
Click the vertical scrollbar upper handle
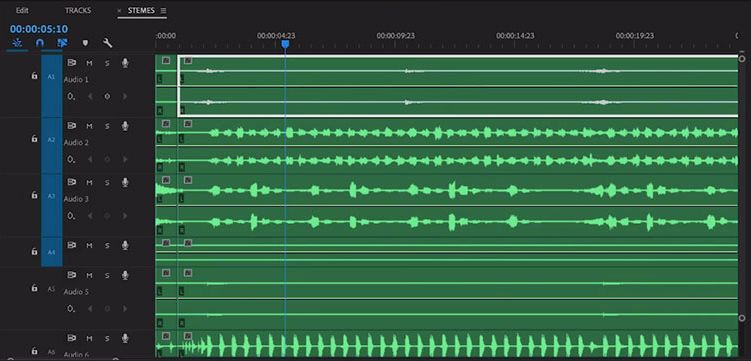[742, 58]
